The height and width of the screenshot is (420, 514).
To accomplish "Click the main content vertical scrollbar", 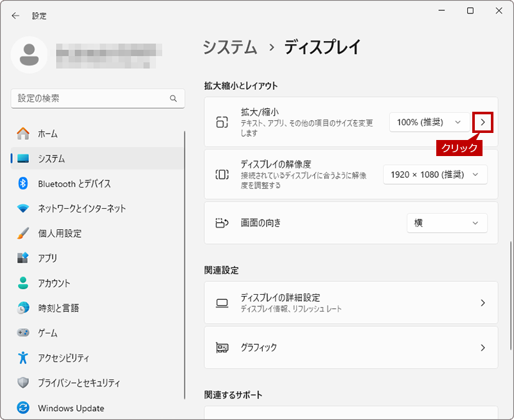I will click(510, 296).
